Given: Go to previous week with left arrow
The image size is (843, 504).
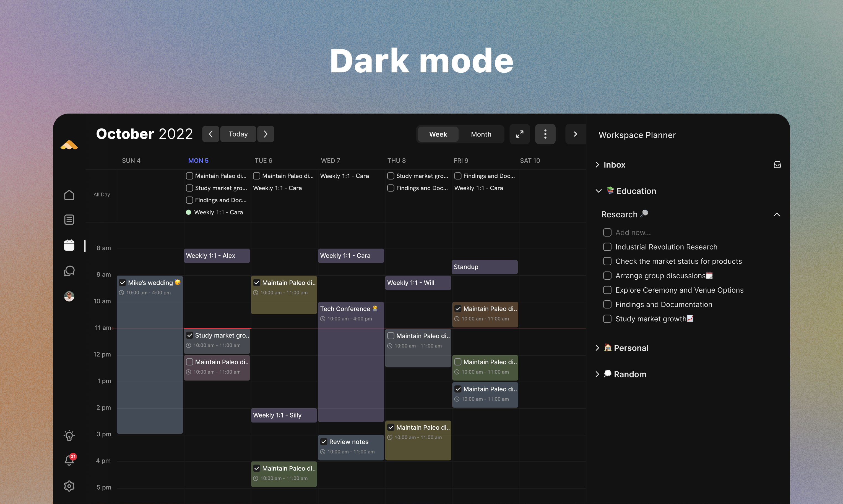Looking at the screenshot, I should [211, 134].
